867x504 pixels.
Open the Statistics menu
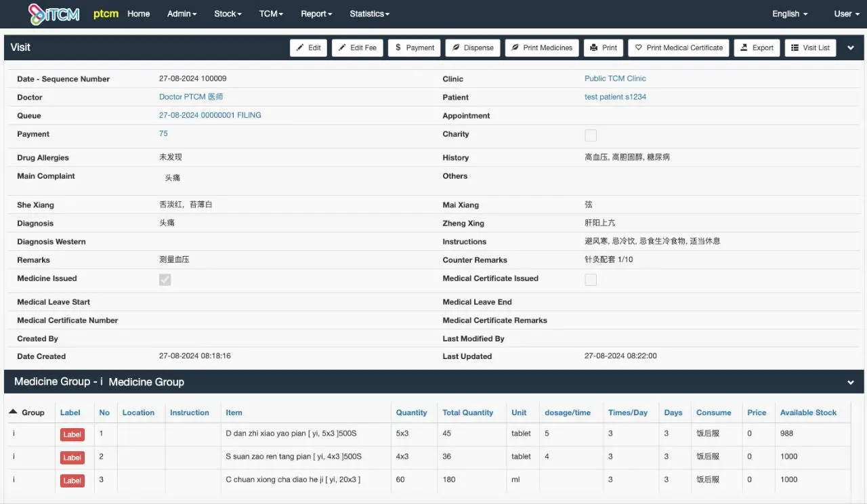point(369,14)
